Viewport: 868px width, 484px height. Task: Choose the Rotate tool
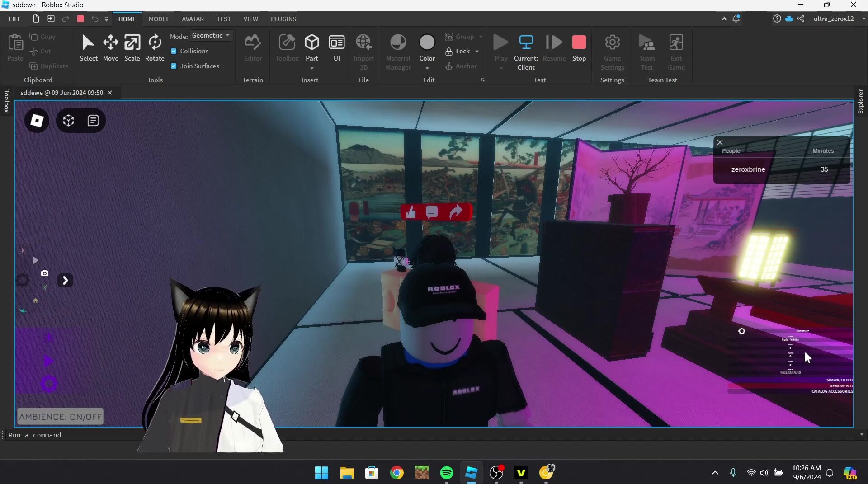155,47
